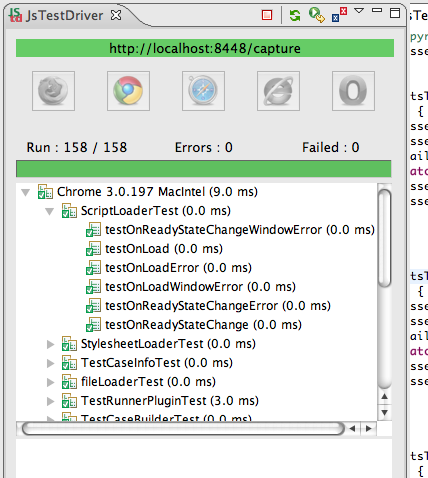
Task: Select fileLoaderTest suite row
Action: 148,382
